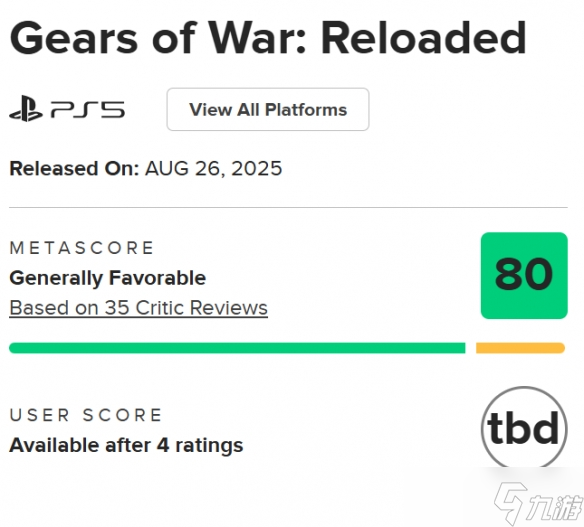The width and height of the screenshot is (584, 527).
Task: Click the green positive reviews bar segment
Action: (237, 348)
